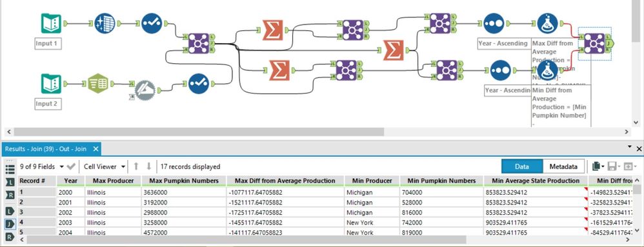Click the middle Summarize tool

click(393, 50)
